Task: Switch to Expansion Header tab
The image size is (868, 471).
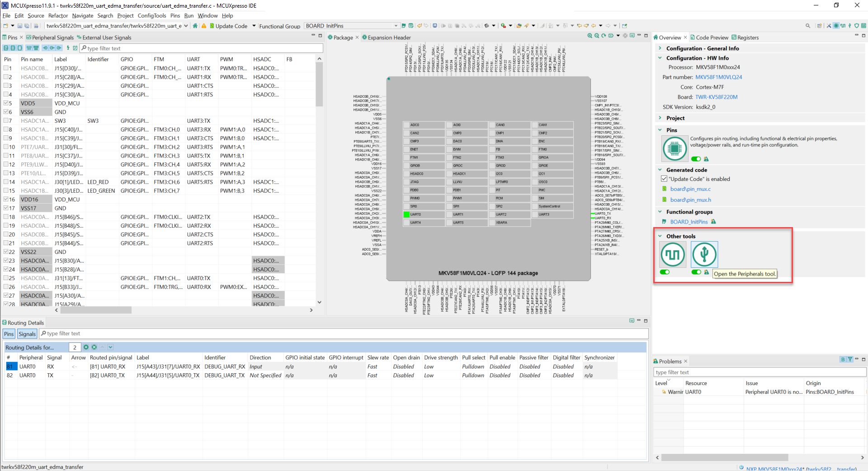Action: 387,38
